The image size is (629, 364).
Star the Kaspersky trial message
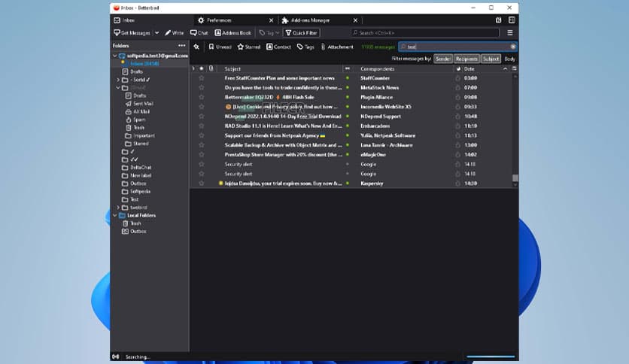click(202, 184)
